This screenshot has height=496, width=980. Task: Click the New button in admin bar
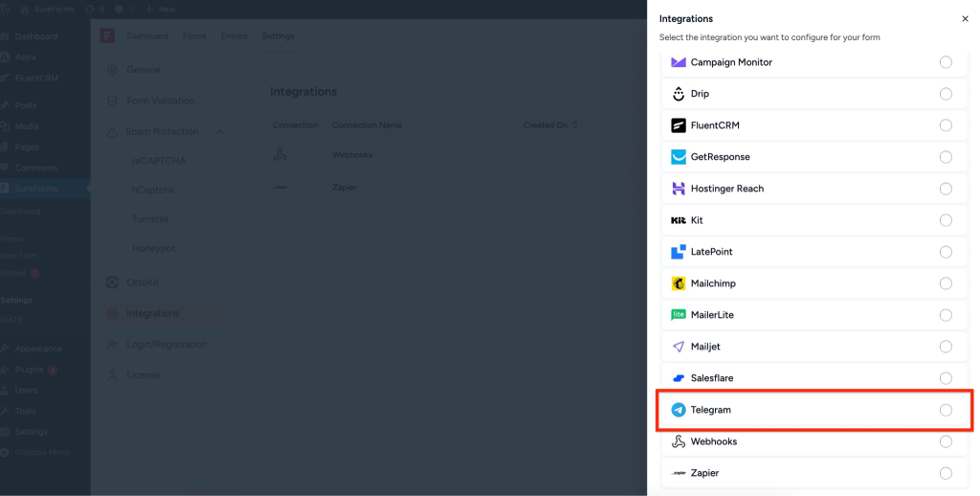160,10
